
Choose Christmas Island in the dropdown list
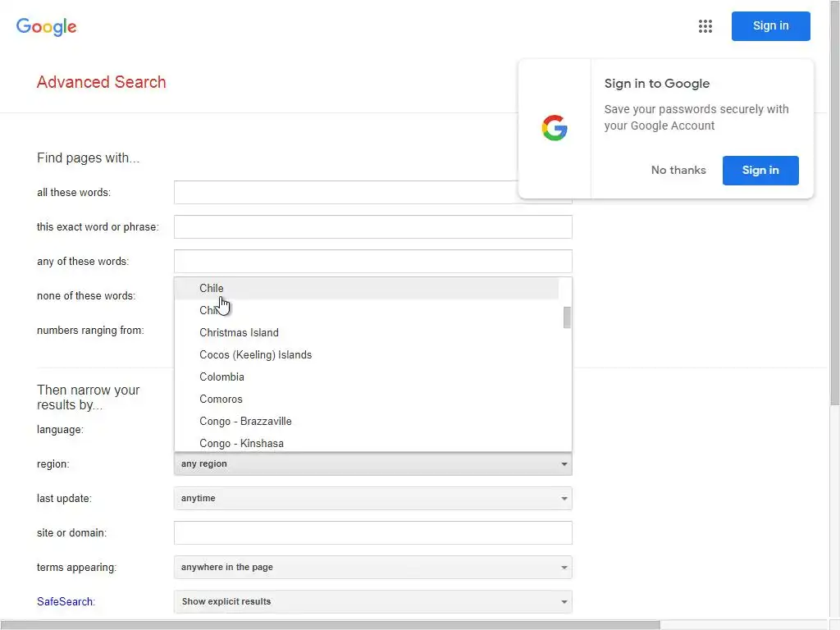239,333
